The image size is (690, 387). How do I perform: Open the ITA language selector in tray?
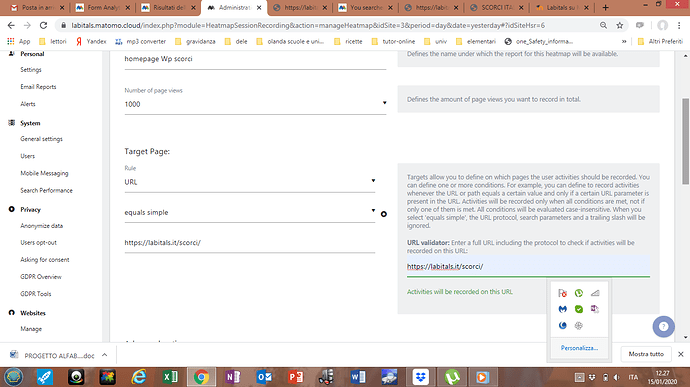(633, 377)
